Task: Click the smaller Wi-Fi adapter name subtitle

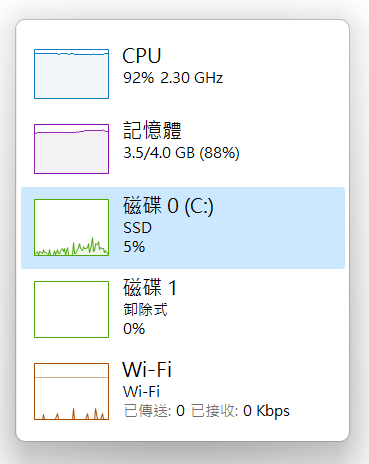Action: tap(141, 392)
